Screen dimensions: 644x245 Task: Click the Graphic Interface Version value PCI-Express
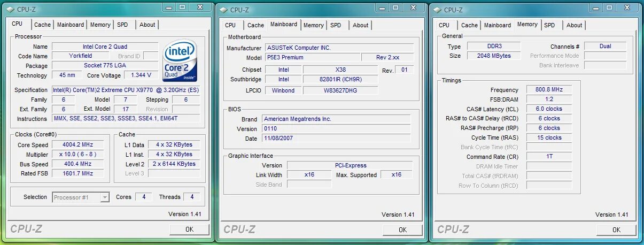350,166
